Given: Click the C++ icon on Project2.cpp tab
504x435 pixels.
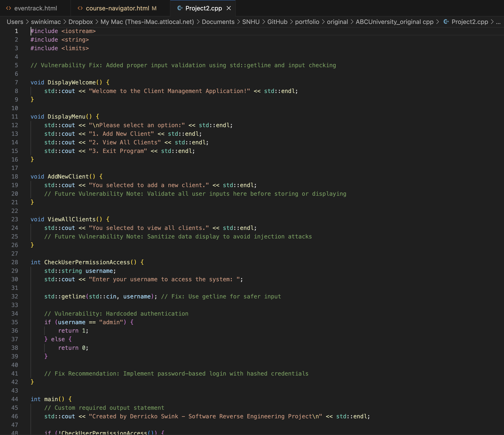Looking at the screenshot, I should (180, 8).
